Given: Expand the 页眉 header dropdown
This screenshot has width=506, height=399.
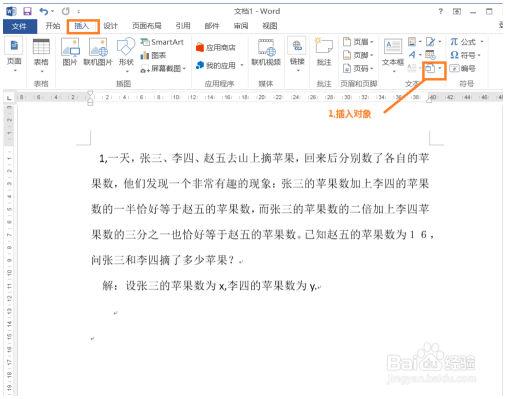Looking at the screenshot, I should point(358,42).
